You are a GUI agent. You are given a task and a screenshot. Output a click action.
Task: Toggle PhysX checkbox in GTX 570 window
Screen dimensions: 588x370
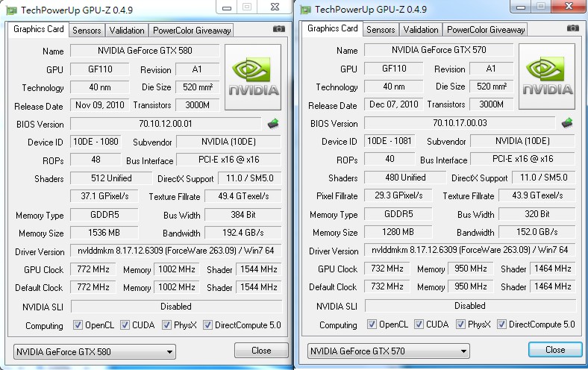pos(460,324)
